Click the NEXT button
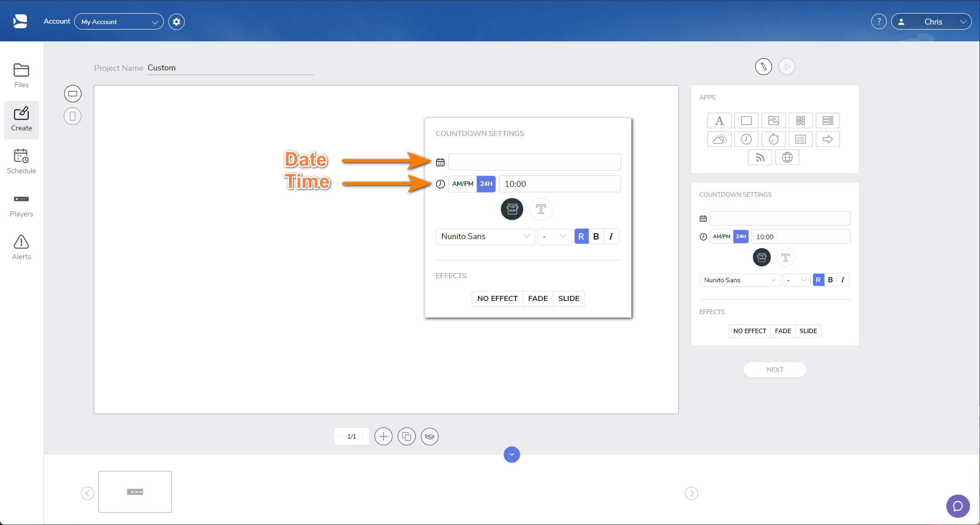Screen dimensions: 980x525 (775, 370)
